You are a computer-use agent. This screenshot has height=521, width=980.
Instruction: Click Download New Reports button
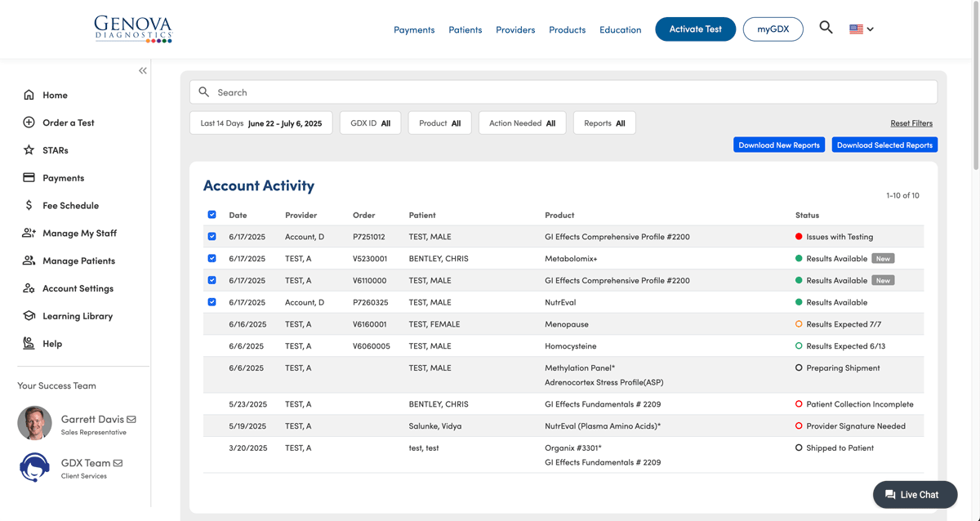coord(779,145)
